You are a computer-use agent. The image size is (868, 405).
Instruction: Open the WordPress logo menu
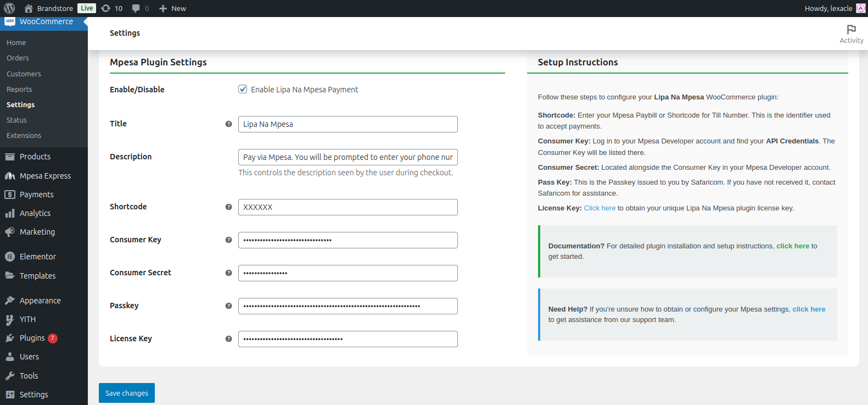tap(9, 8)
